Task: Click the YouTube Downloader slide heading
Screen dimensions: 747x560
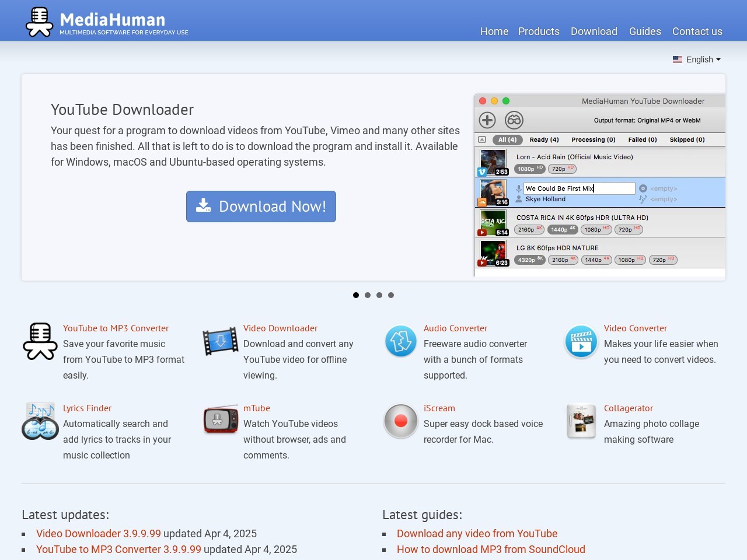Action: coord(122,110)
